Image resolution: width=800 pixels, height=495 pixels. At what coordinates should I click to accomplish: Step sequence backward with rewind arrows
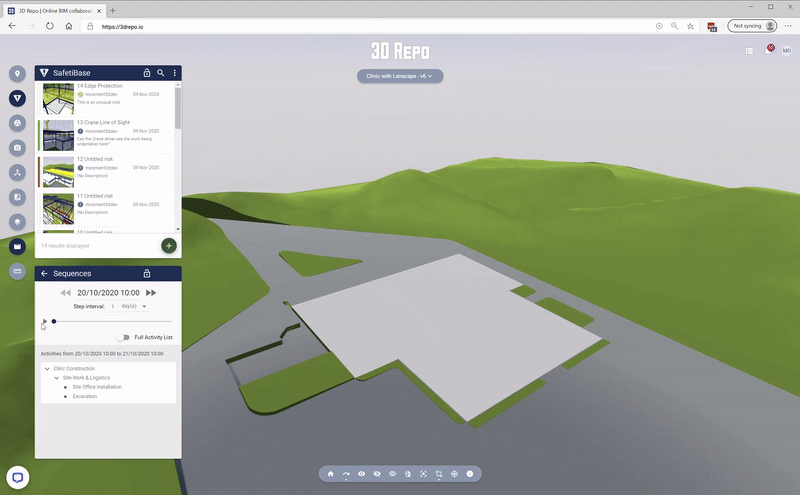point(65,293)
